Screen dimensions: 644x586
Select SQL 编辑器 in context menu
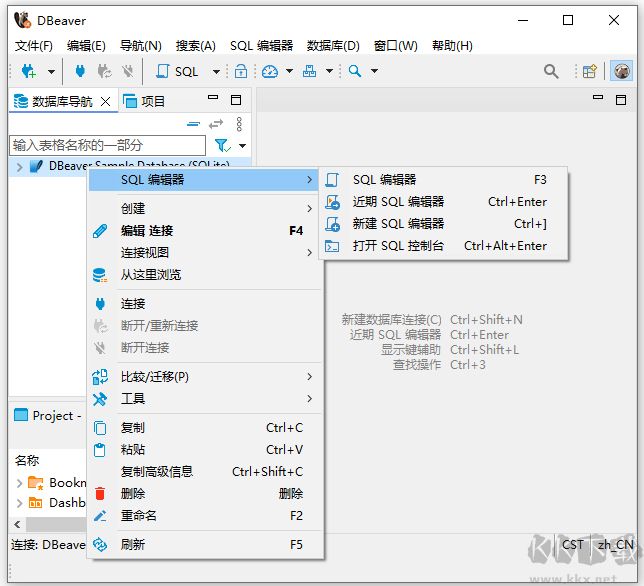(x=203, y=180)
